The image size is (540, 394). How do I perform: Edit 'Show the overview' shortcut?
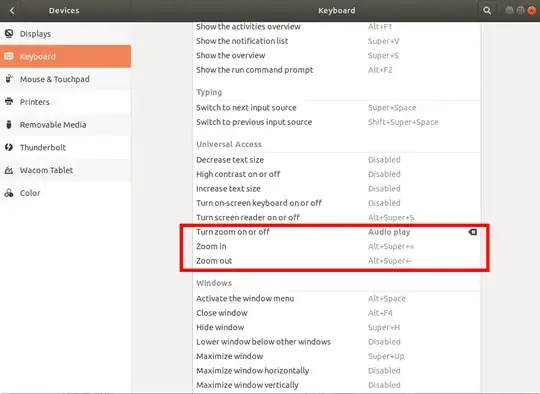point(336,55)
